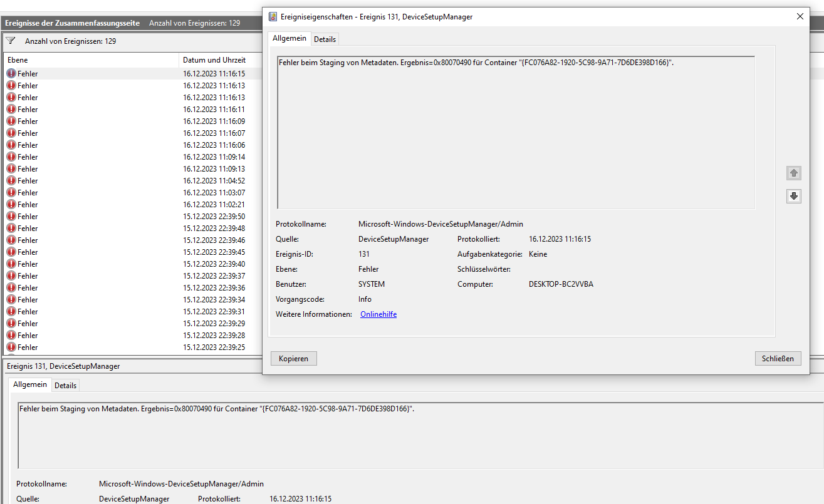Click the dialog's event description text box
Image resolution: width=824 pixels, height=504 pixels.
[x=516, y=132]
